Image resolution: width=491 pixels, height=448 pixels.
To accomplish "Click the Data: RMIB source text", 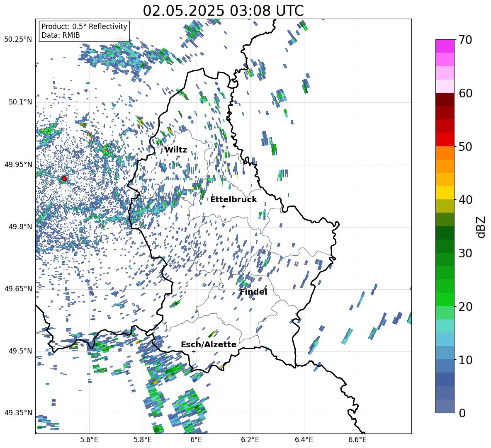I will 61,35.
